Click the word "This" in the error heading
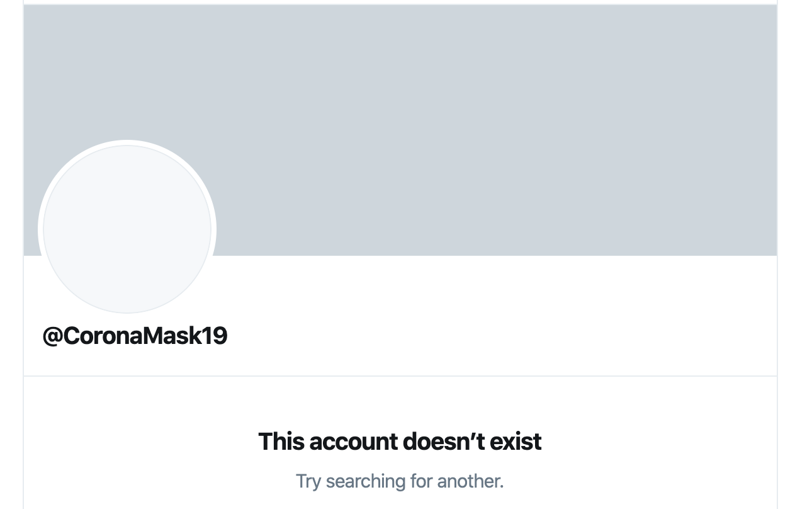 [x=281, y=442]
